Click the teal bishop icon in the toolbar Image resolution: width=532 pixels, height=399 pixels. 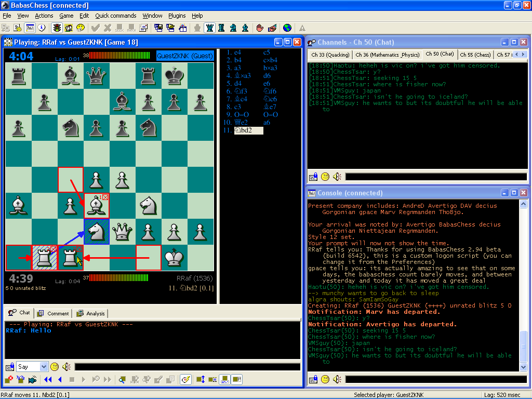coord(245,28)
